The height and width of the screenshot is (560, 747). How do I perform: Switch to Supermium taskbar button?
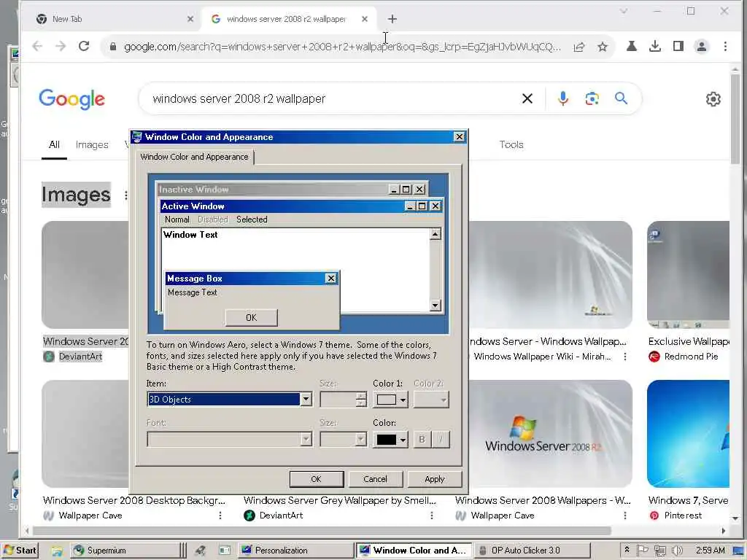coord(124,551)
